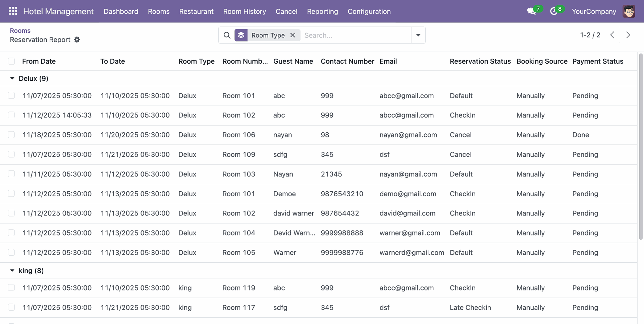Go to the previous page arrow
644x324 pixels.
tap(612, 35)
